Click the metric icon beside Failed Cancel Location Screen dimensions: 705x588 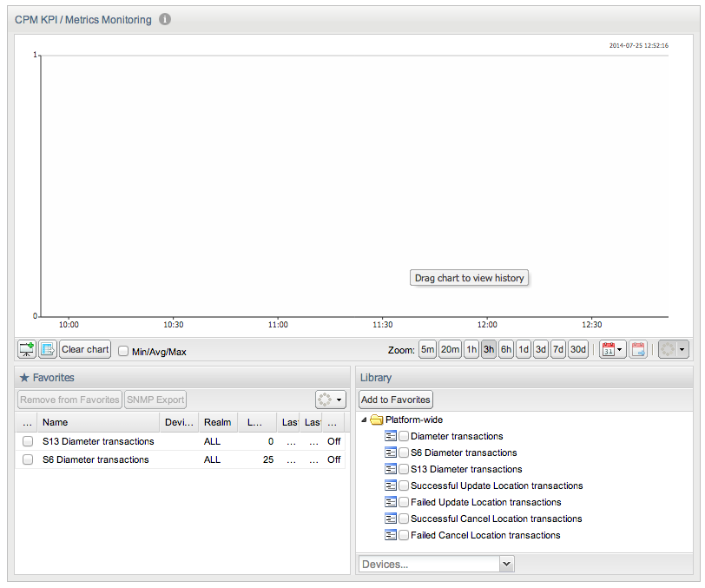click(391, 535)
